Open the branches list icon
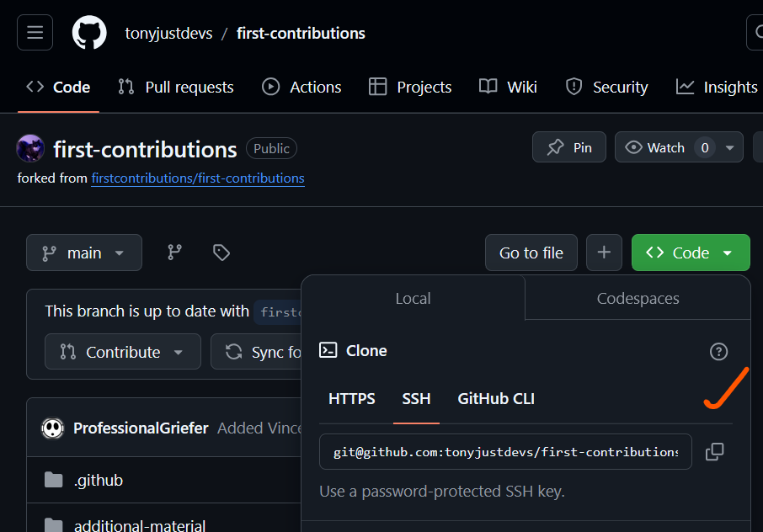This screenshot has width=763, height=532. (x=174, y=253)
